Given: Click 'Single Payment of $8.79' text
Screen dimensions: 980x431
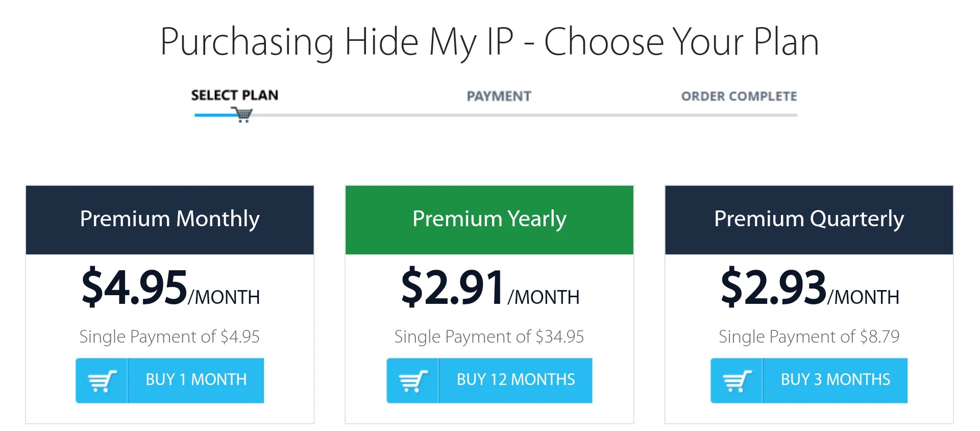Looking at the screenshot, I should click(x=808, y=337).
